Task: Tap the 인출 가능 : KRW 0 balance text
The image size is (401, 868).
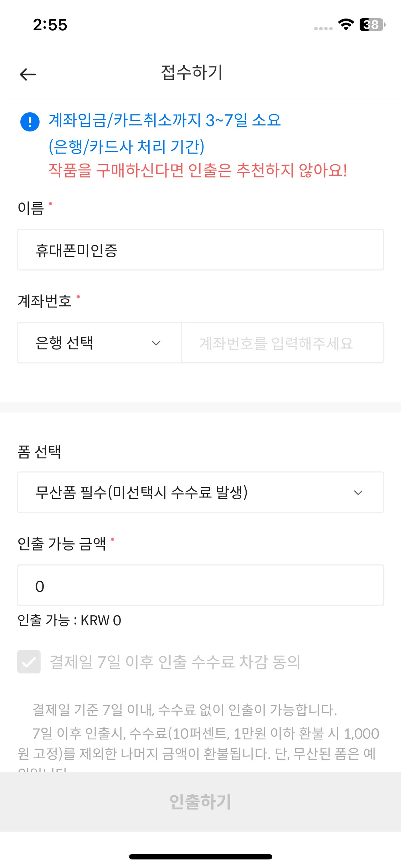Action: pos(70,620)
